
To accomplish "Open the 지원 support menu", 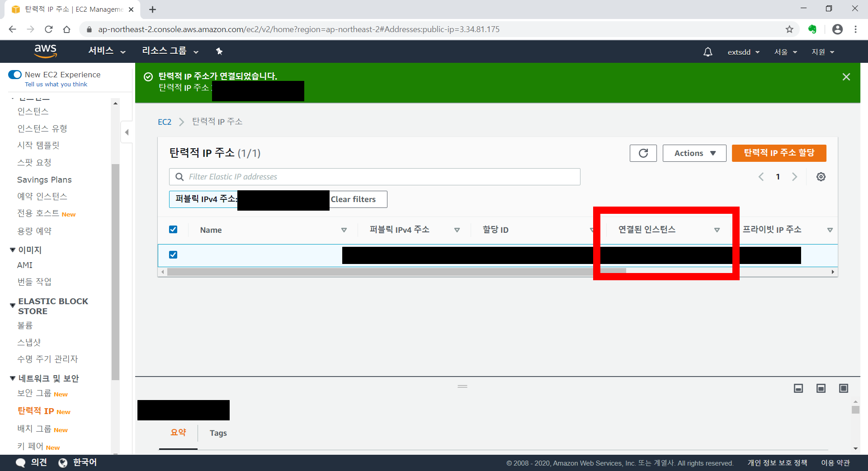I will (823, 52).
